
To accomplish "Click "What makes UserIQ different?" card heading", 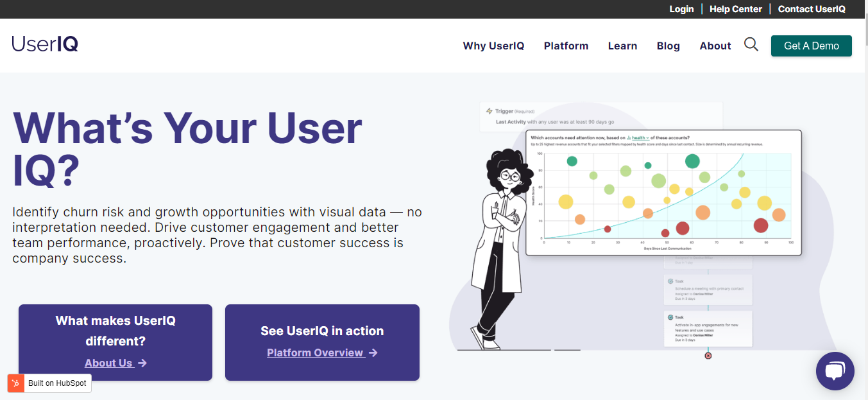I will 115,331.
